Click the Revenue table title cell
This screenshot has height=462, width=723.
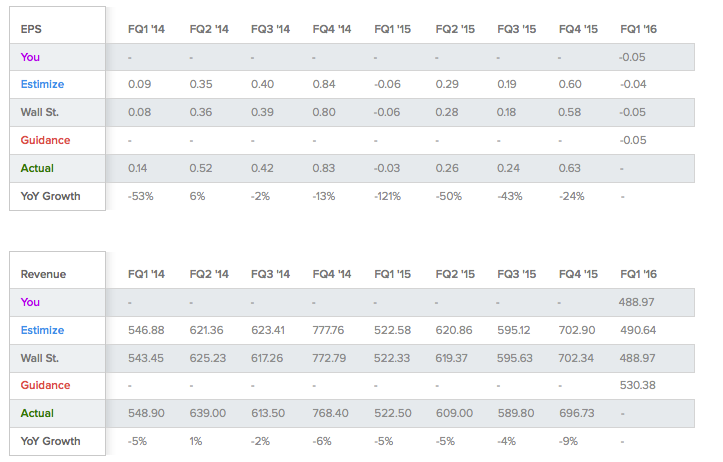[x=43, y=274]
